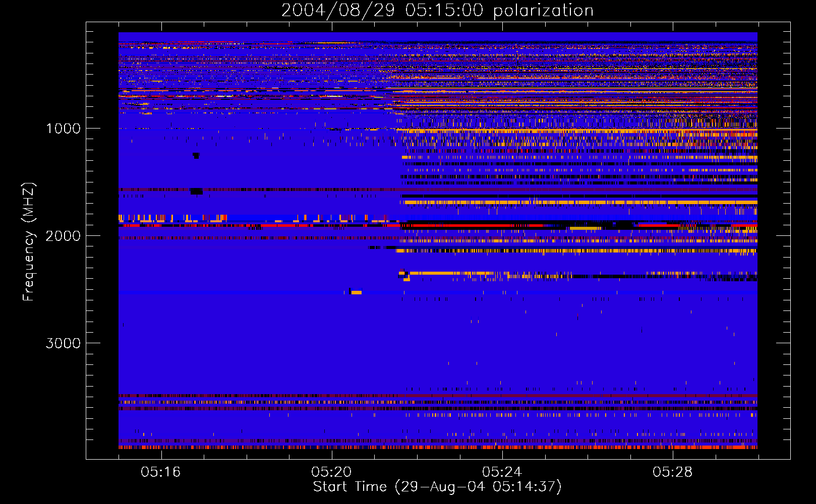Click the 'Frequency (MHZ)' axis label
This screenshot has width=816, height=504.
(29, 242)
